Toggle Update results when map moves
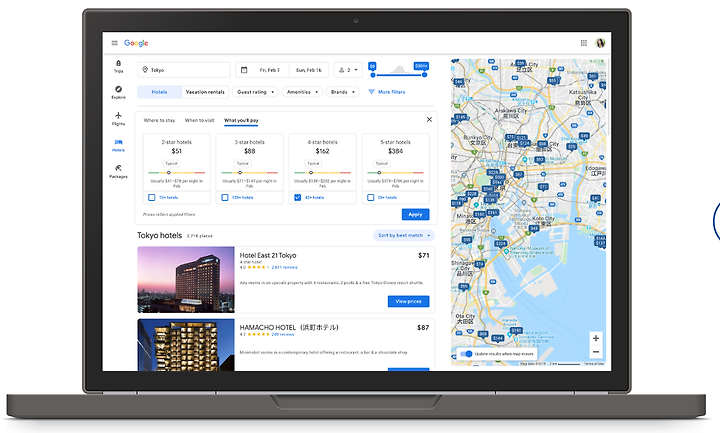 click(x=466, y=354)
